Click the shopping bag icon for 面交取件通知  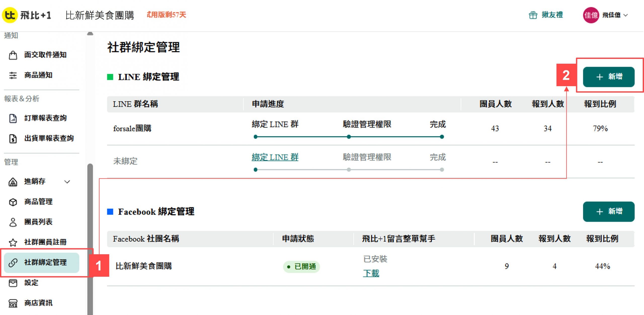pyautogui.click(x=13, y=55)
